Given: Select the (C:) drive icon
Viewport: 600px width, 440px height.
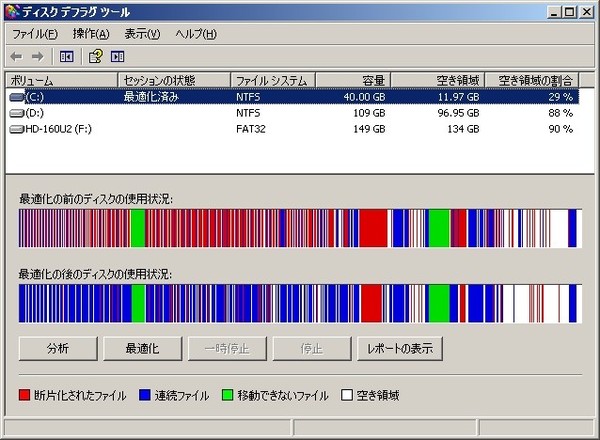Looking at the screenshot, I should (16, 97).
